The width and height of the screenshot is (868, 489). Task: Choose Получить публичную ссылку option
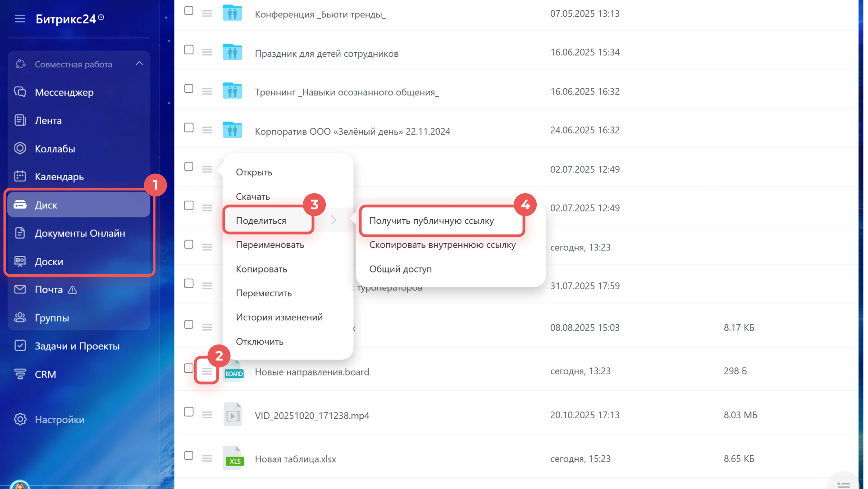pyautogui.click(x=431, y=221)
